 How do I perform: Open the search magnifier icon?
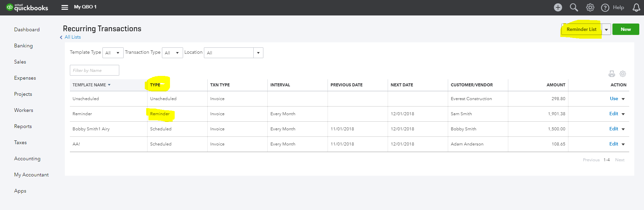click(574, 7)
